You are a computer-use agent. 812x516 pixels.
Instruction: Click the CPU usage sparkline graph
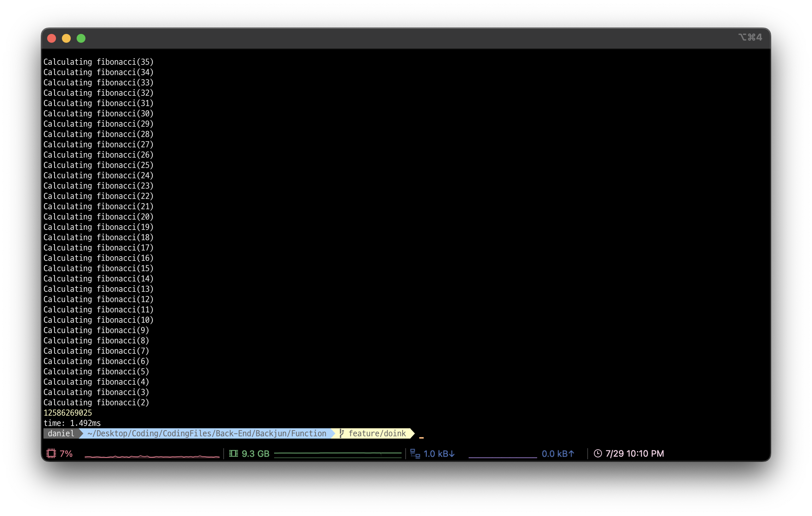pos(152,456)
